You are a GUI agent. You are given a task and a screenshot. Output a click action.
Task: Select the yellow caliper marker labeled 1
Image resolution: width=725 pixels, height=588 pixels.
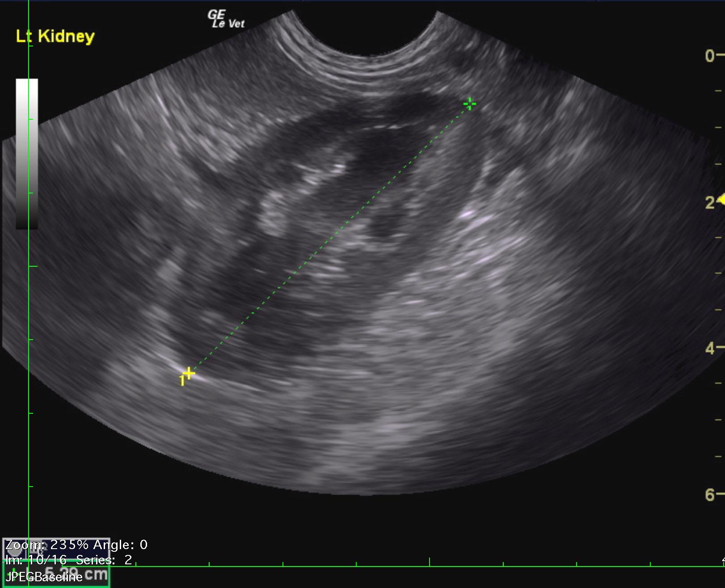click(x=189, y=374)
